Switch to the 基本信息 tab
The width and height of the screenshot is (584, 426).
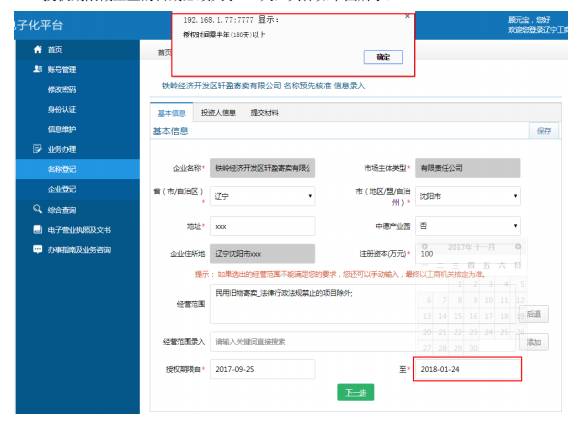point(172,113)
